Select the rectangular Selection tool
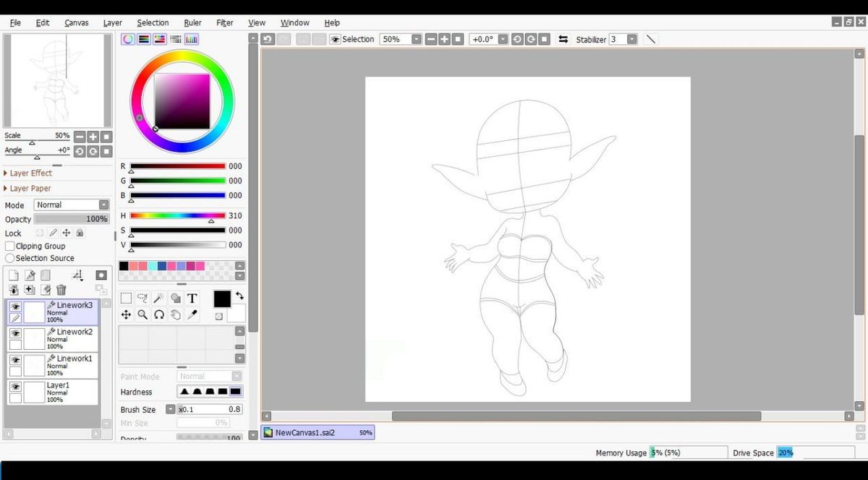868x480 pixels. click(126, 297)
